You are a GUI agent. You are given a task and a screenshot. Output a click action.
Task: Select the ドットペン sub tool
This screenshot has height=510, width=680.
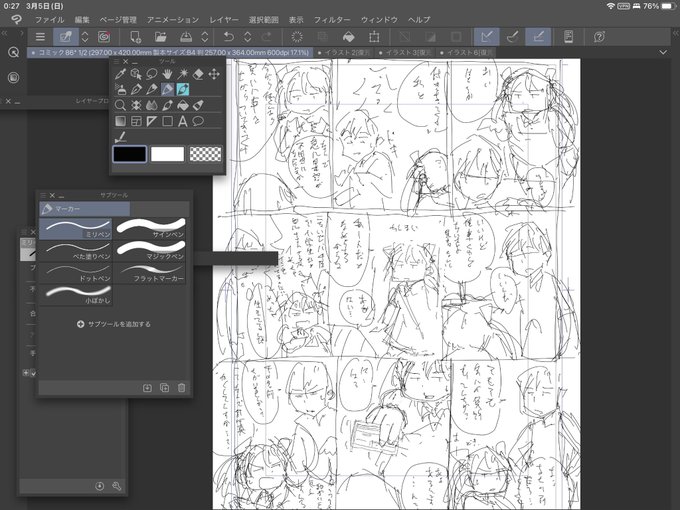pyautogui.click(x=76, y=273)
